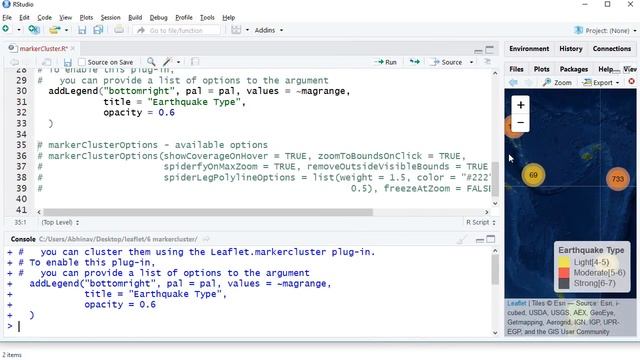
Task: Open the Export dropdown
Action: pos(601,82)
